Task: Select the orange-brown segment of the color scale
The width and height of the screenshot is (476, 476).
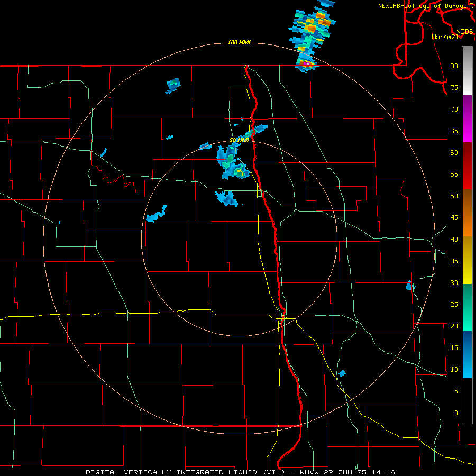Action: click(467, 213)
